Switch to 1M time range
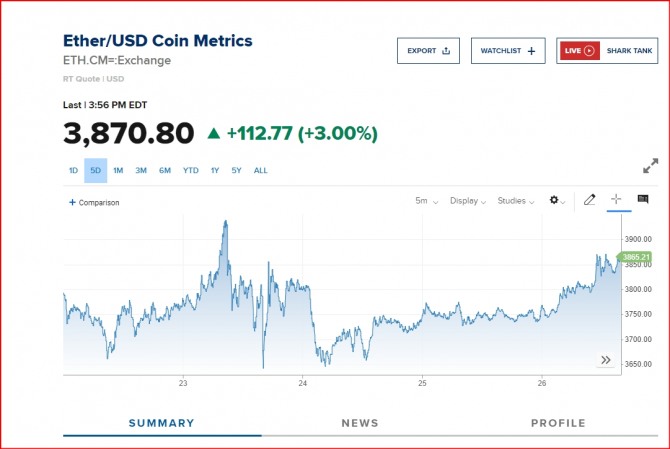Screen dimensions: 670x449 pyautogui.click(x=118, y=171)
